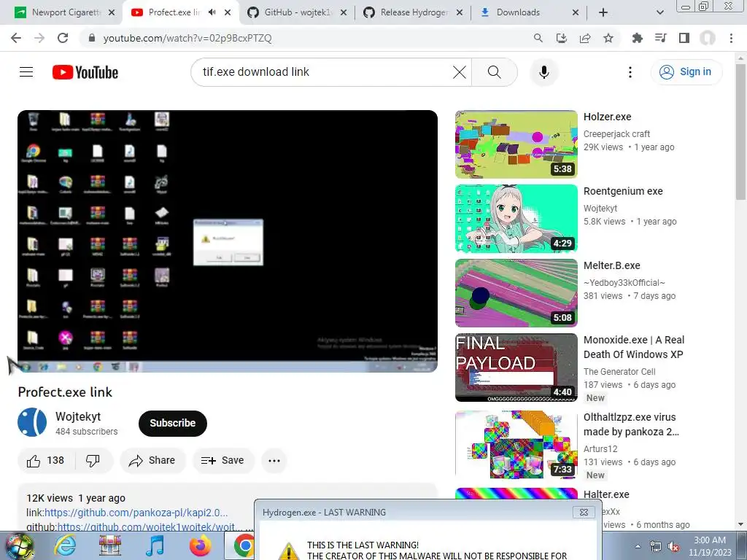This screenshot has width=747, height=560.
Task: Share this page icon in address bar
Action: click(585, 38)
